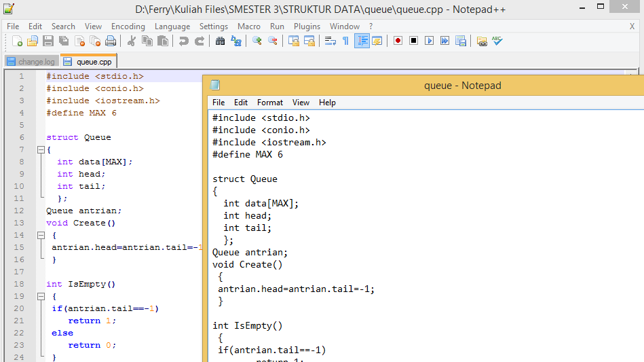Click 'Queue antrian;' on Notepad++ line 12
The image size is (644, 362).
(83, 211)
